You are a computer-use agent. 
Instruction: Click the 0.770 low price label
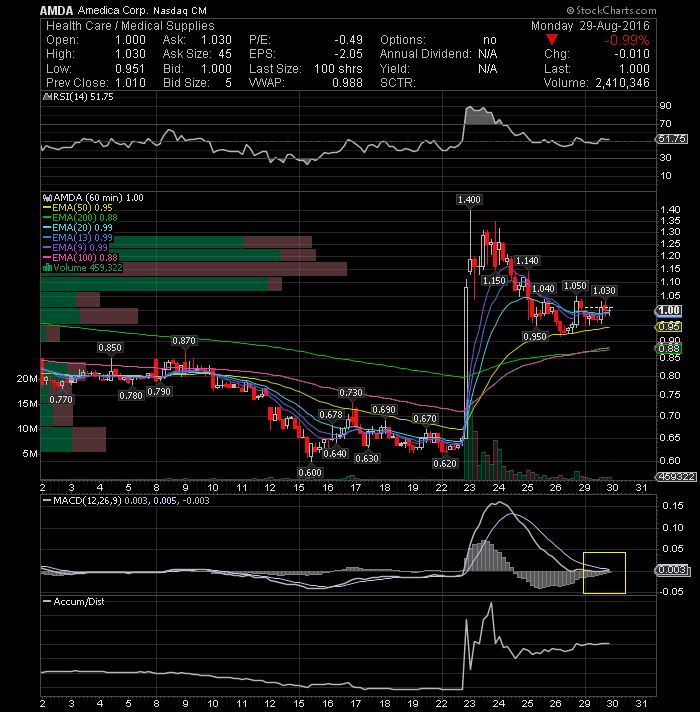click(61, 400)
